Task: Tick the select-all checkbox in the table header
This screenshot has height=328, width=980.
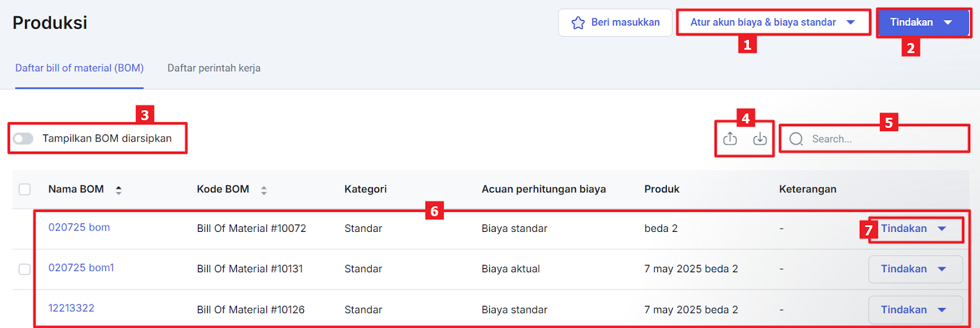Action: [x=24, y=189]
